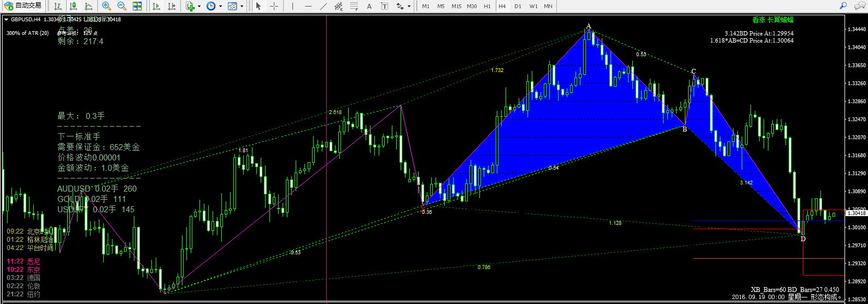Viewport: 868px width, 304px height.
Task: Click the 11:22 悉尼 clock entry
Action: click(24, 261)
